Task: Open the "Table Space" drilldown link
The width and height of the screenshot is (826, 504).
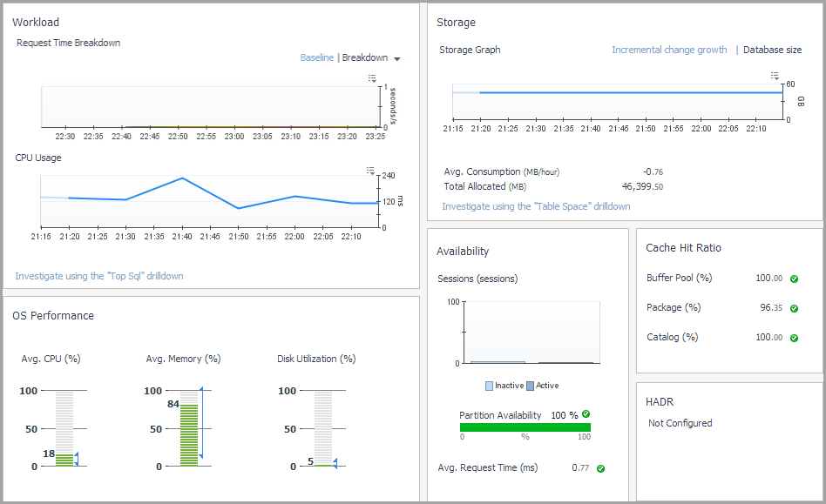Action: click(536, 206)
